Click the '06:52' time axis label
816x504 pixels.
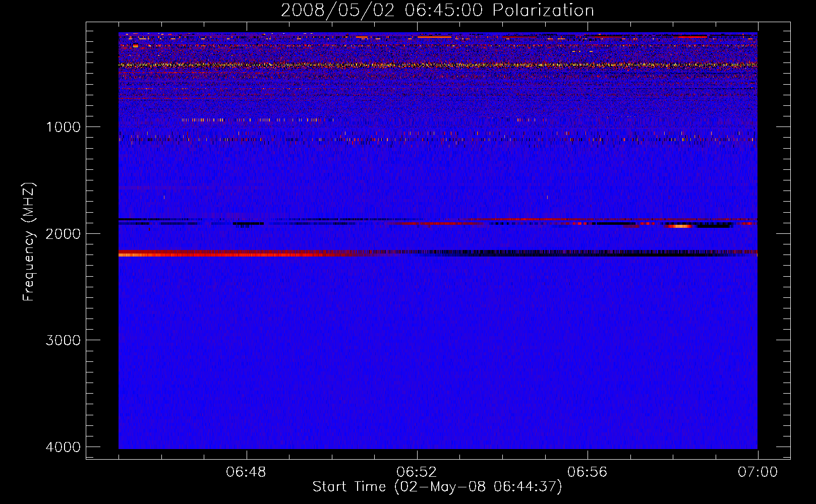417,472
